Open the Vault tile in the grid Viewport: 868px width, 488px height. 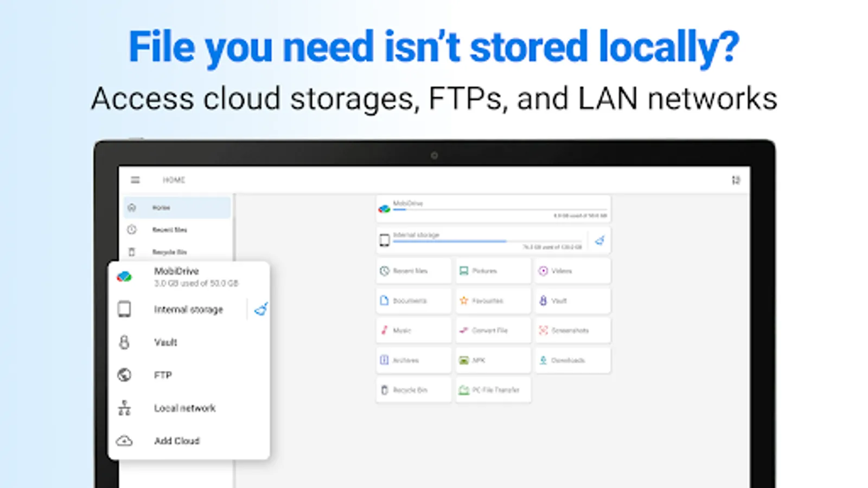573,300
